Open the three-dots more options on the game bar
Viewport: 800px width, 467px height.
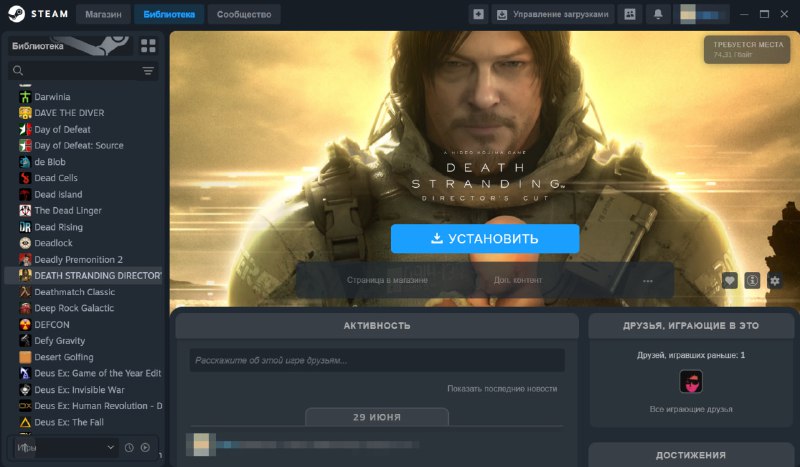click(x=647, y=281)
